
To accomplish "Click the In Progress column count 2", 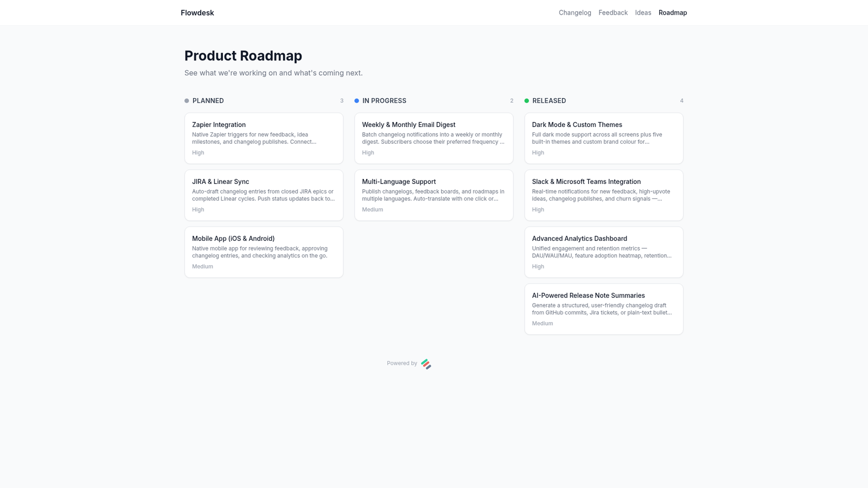I will click(x=512, y=101).
